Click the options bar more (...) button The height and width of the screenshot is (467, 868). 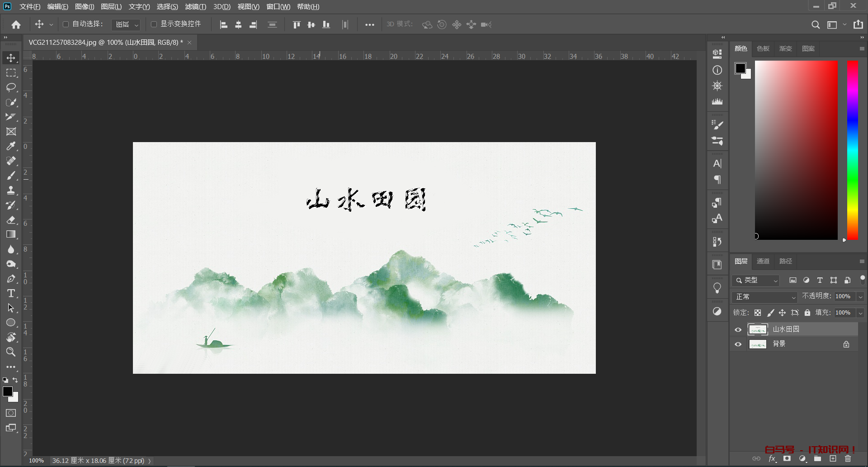pos(370,25)
